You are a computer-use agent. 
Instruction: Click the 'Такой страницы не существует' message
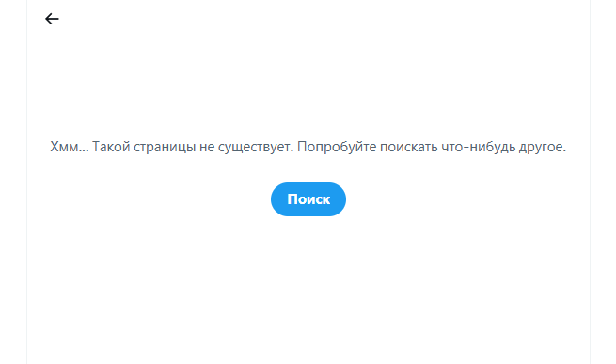[193, 147]
